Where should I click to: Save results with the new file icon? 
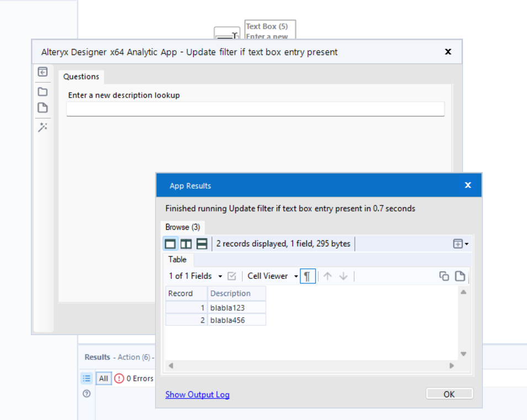[460, 276]
